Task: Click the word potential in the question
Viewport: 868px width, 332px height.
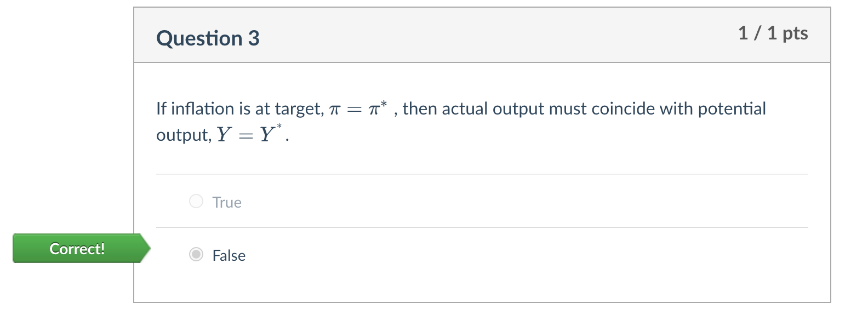Action: tap(733, 108)
